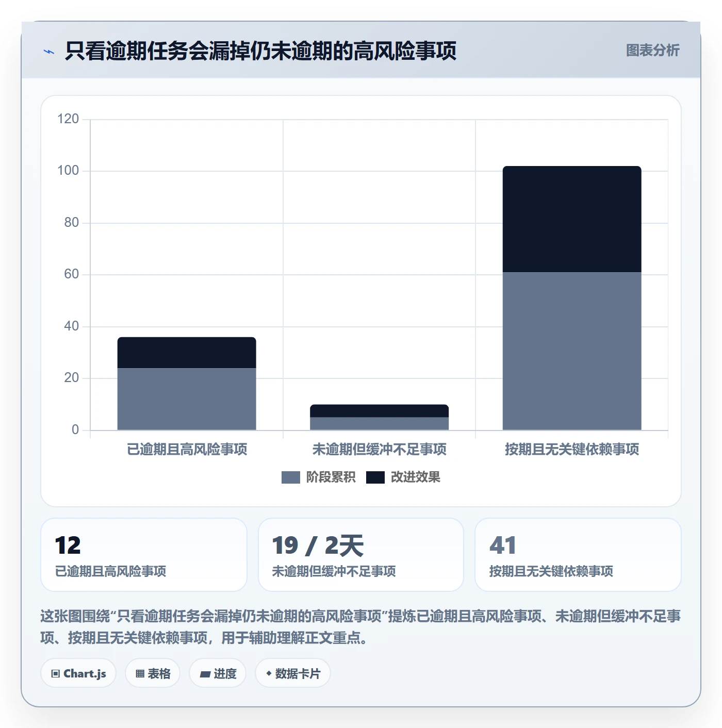Click the description paragraph starting with 这张图围绕
Image resolution: width=722 pixels, height=728 pixels.
coord(360,627)
